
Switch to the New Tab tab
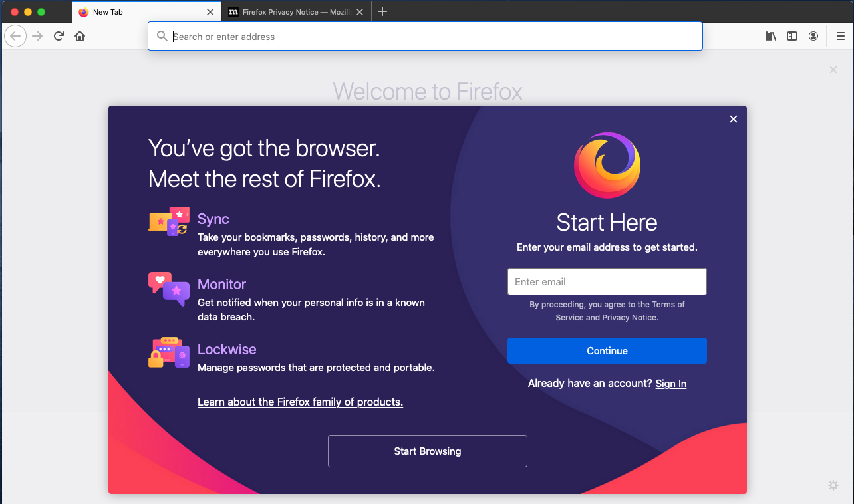146,12
